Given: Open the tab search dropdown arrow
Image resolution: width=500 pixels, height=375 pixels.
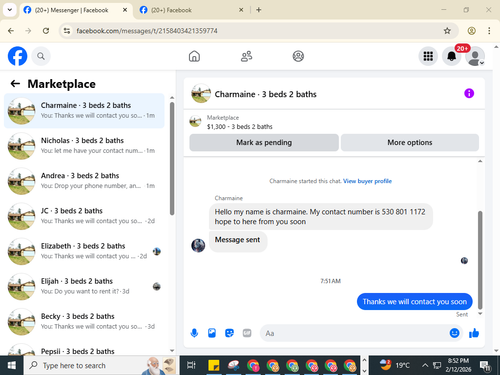Looking at the screenshot, I should [10, 10].
